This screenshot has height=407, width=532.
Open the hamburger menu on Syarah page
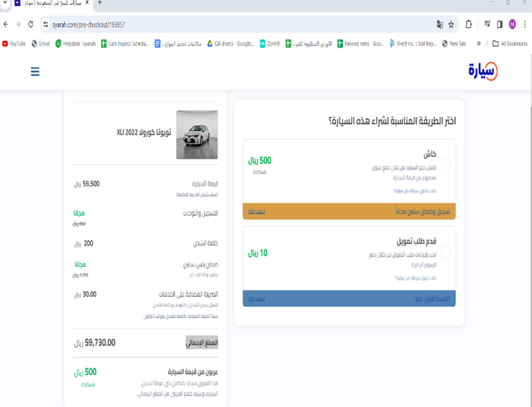35,71
